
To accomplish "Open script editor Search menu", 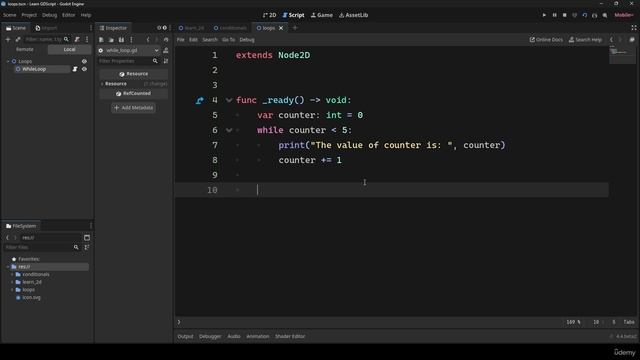I will tap(210, 40).
